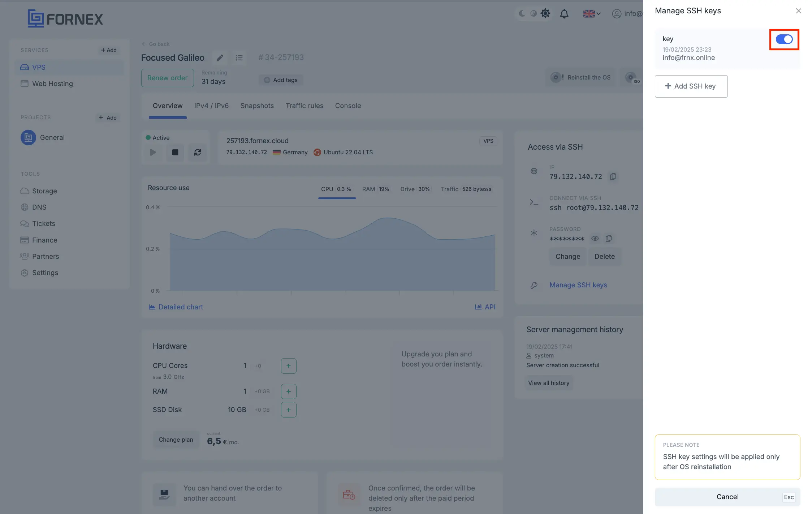Copy the password
The width and height of the screenshot is (812, 514).
(x=609, y=238)
